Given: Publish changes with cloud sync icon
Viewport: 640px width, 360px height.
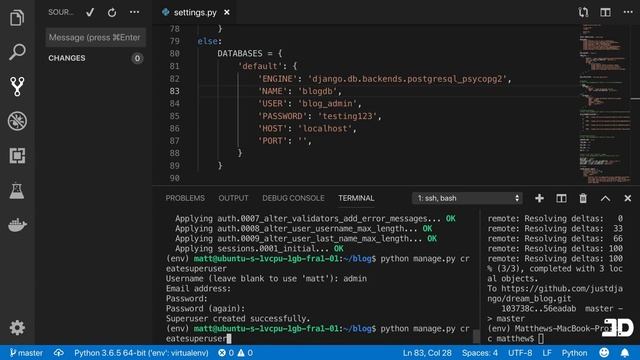Looking at the screenshot, I should click(x=59, y=353).
